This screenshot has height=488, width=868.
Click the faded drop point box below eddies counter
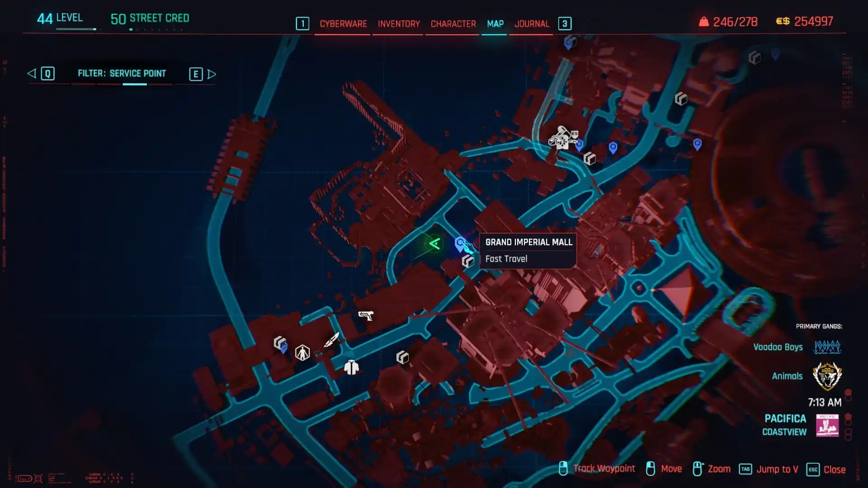(x=755, y=58)
